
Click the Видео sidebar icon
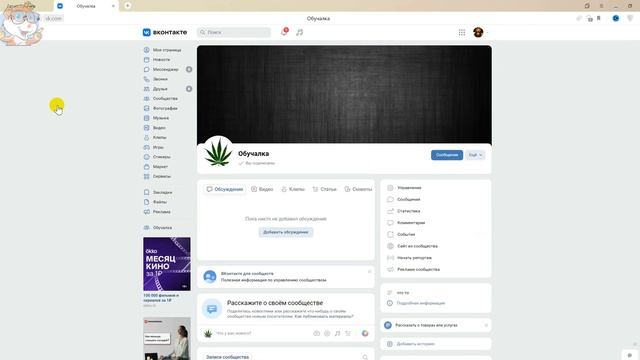pos(147,128)
